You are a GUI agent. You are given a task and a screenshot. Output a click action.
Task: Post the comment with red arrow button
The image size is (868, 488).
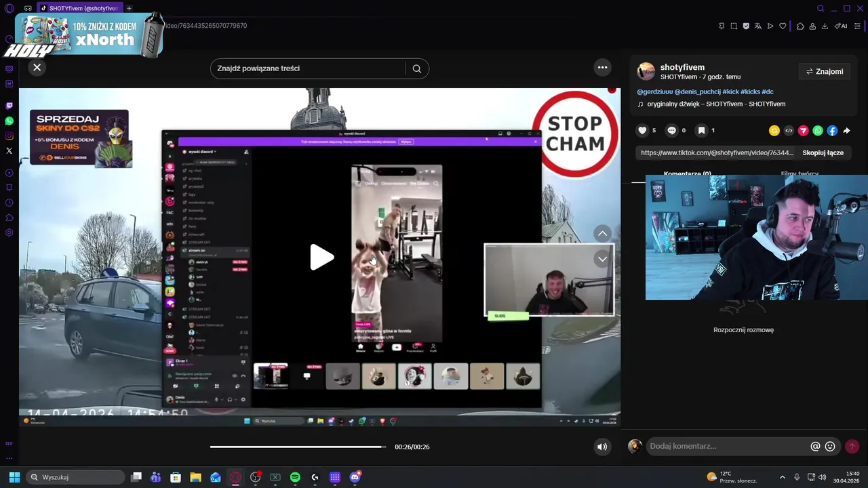click(x=852, y=446)
